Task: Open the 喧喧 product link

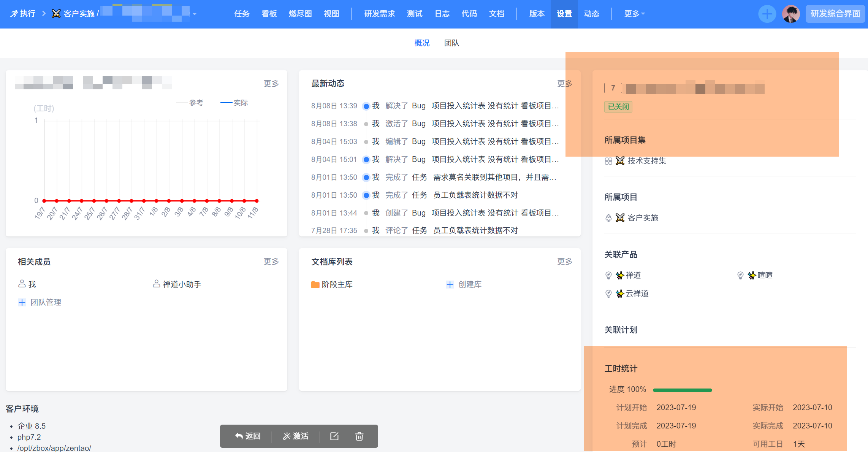Action: tap(765, 275)
